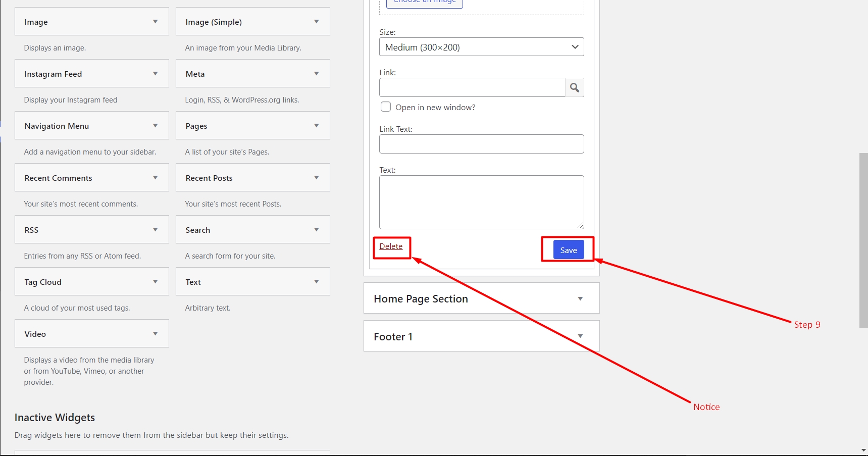Viewport: 868px width, 456px height.
Task: Expand the Footer 1 widget area
Action: coord(580,336)
